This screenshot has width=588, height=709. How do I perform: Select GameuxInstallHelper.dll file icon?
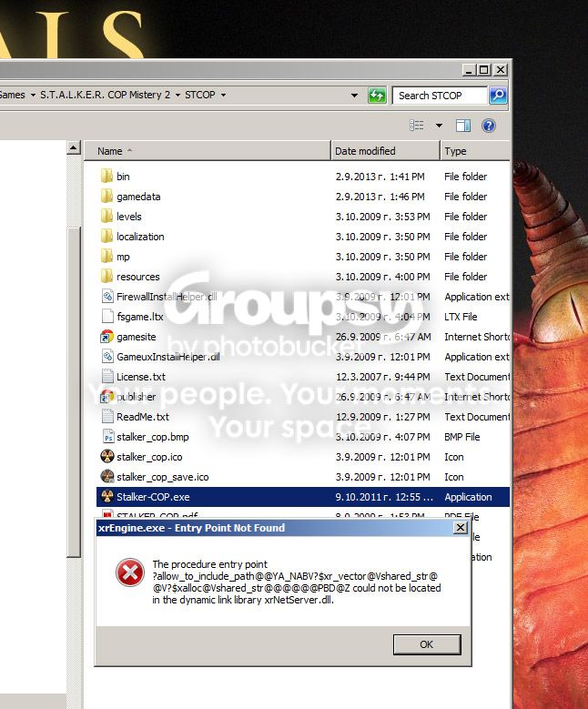click(107, 356)
